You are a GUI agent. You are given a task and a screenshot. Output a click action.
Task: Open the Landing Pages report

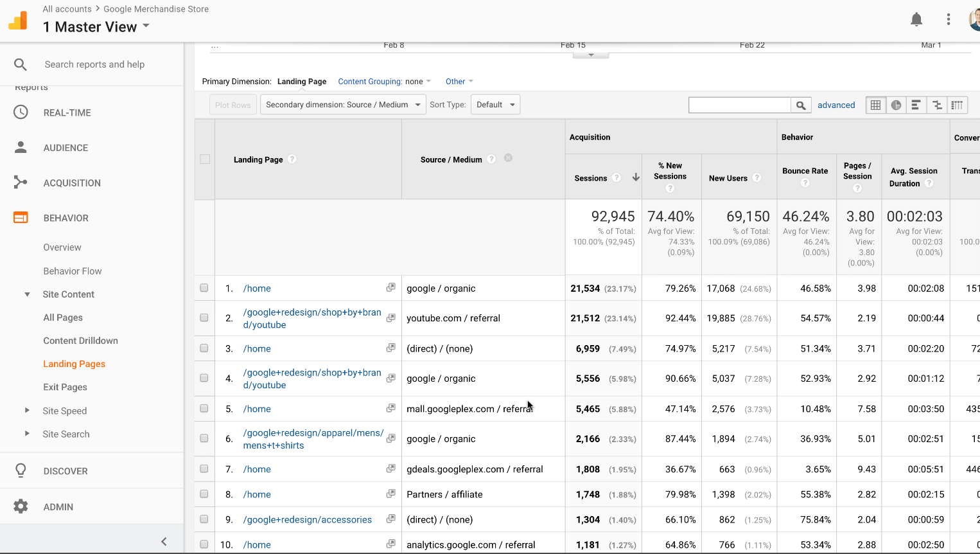[x=74, y=364]
